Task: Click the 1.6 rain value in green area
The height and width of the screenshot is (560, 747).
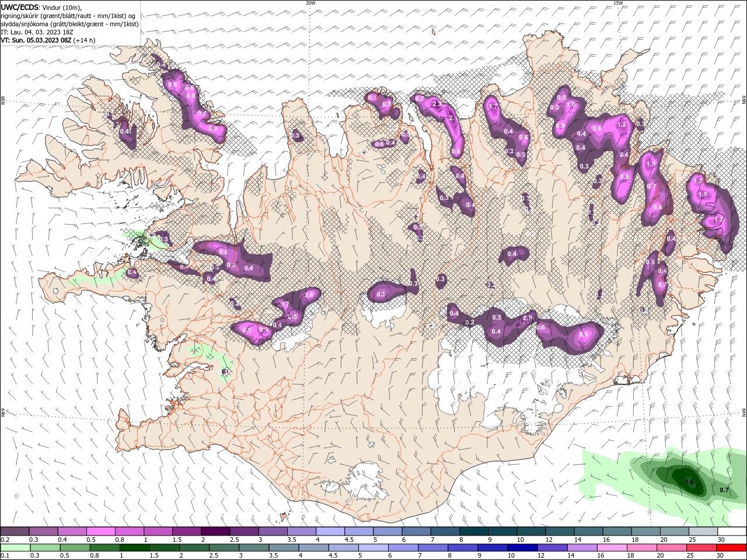Action: tap(689, 482)
